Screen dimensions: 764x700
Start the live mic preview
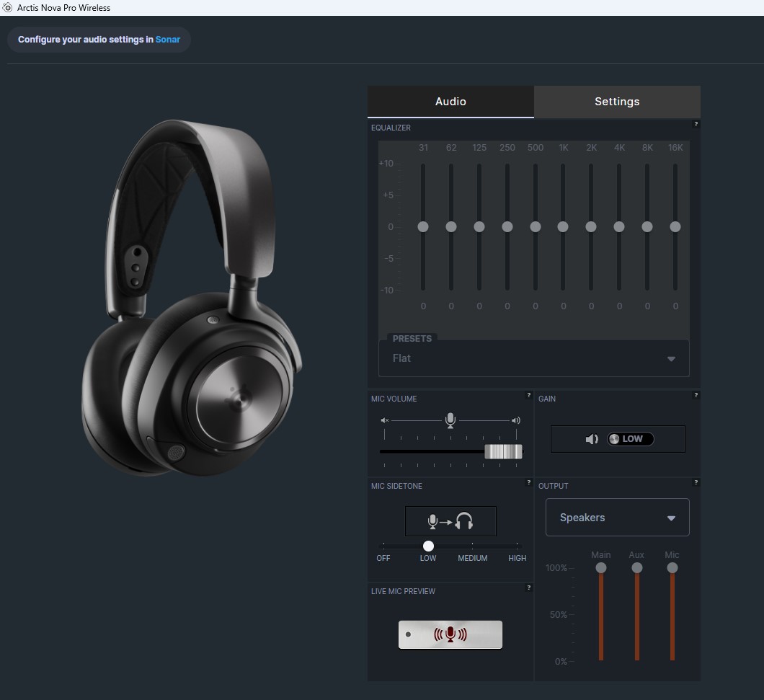[x=450, y=634]
